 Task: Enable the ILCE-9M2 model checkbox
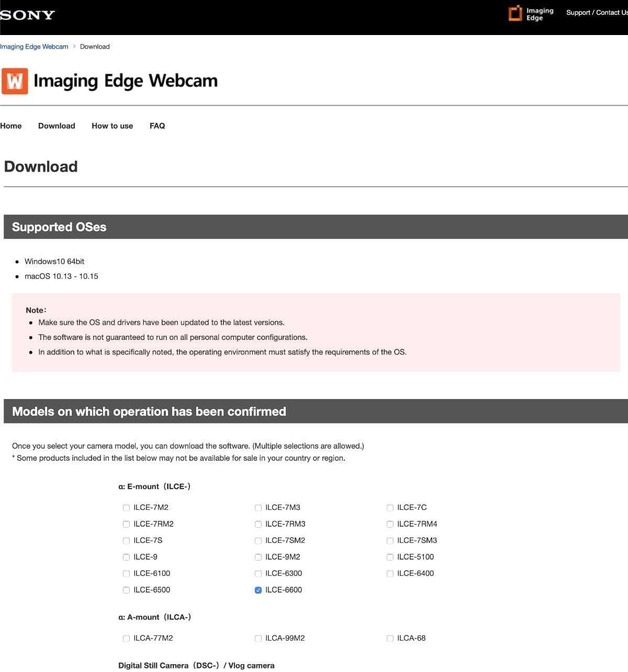(x=258, y=557)
